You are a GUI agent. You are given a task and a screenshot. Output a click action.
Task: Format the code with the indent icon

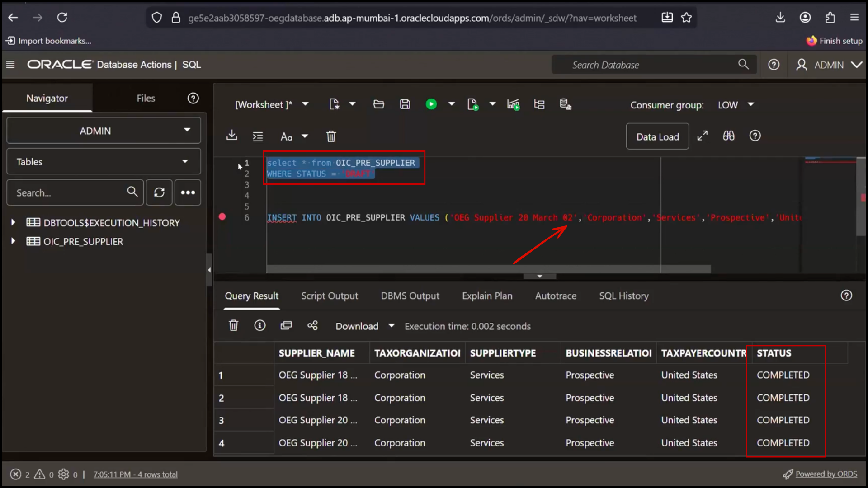(258, 136)
